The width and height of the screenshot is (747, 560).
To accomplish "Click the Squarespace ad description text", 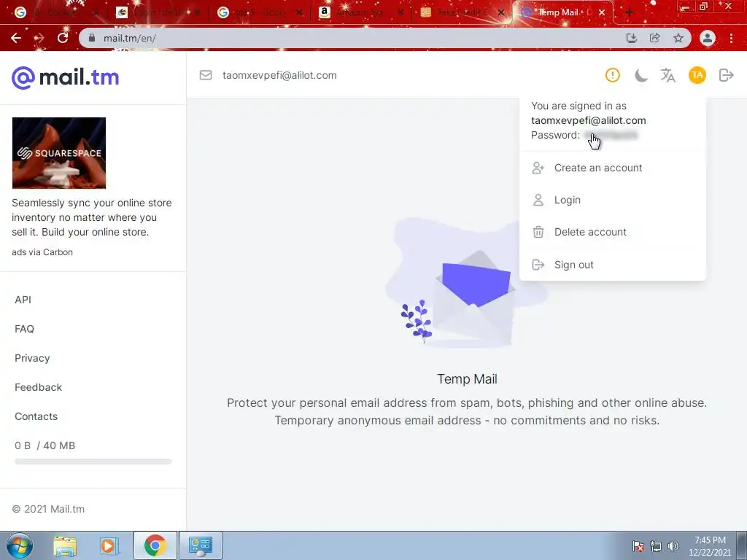I will (x=91, y=217).
